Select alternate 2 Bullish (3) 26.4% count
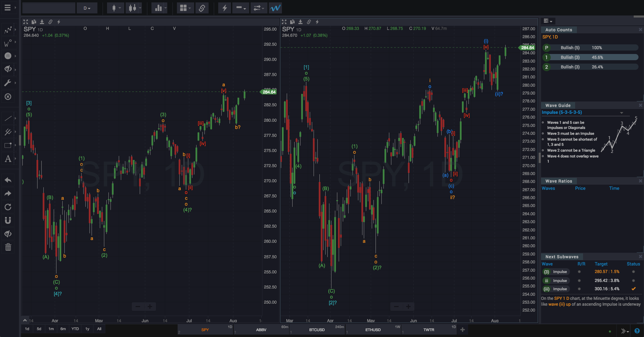The height and width of the screenshot is (337, 644). tap(590, 67)
